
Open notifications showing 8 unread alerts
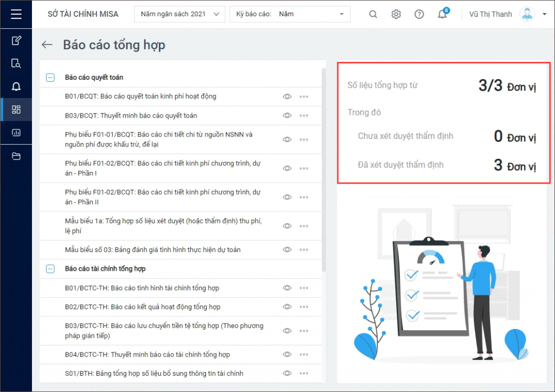coord(442,14)
